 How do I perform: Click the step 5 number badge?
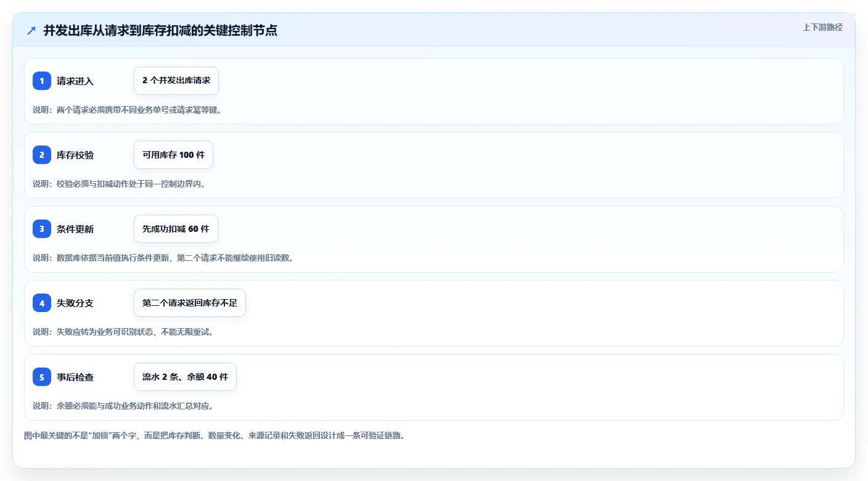42,377
